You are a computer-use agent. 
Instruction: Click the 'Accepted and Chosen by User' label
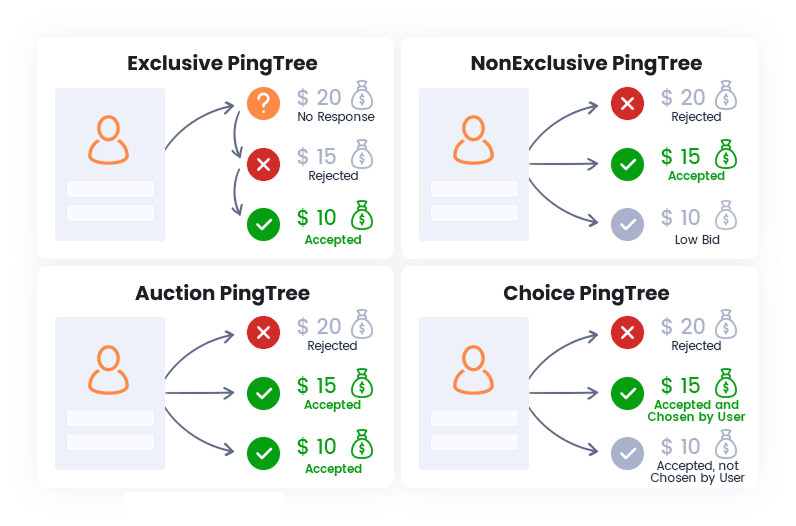696,411
